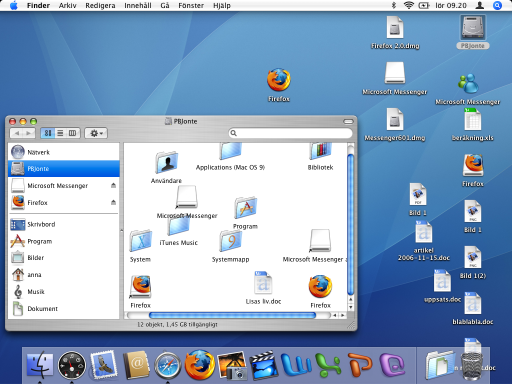This screenshot has height=384, width=512.
Task: Click the Finder icon in the Dock
Action: (40, 365)
